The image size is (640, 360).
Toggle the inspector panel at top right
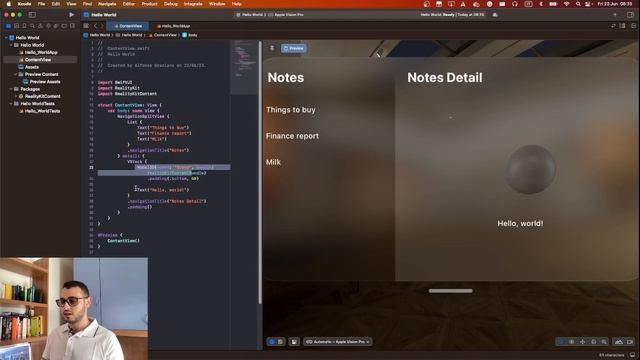[630, 15]
